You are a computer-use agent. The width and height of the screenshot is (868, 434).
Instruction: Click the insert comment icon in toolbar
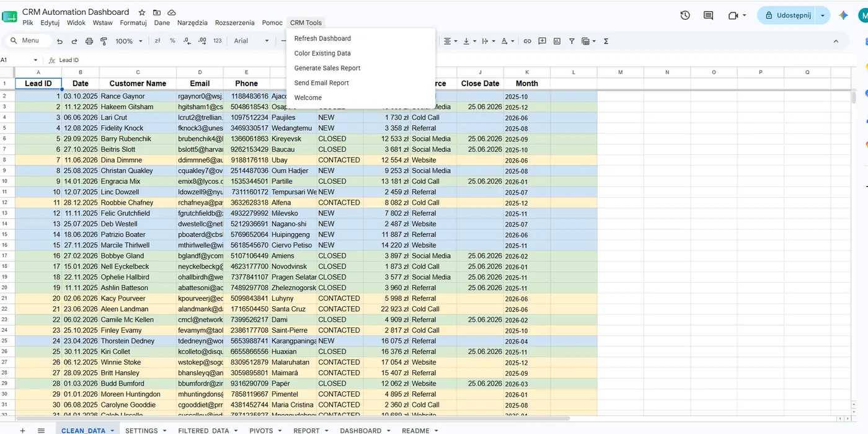pos(542,41)
